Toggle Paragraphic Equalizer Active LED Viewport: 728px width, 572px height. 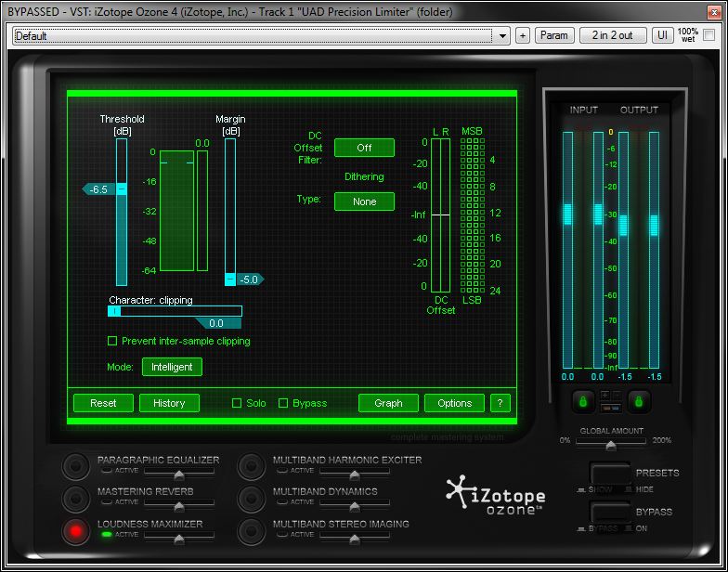coord(108,470)
